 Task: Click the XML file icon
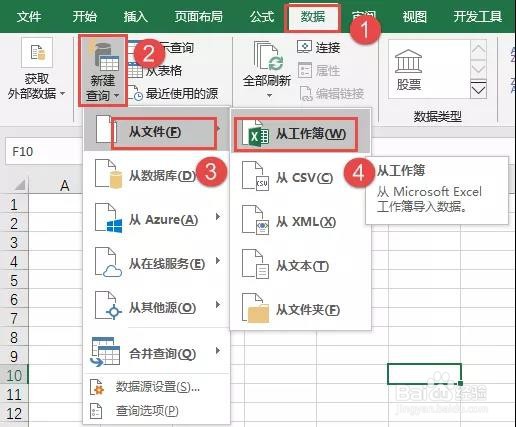[255, 220]
